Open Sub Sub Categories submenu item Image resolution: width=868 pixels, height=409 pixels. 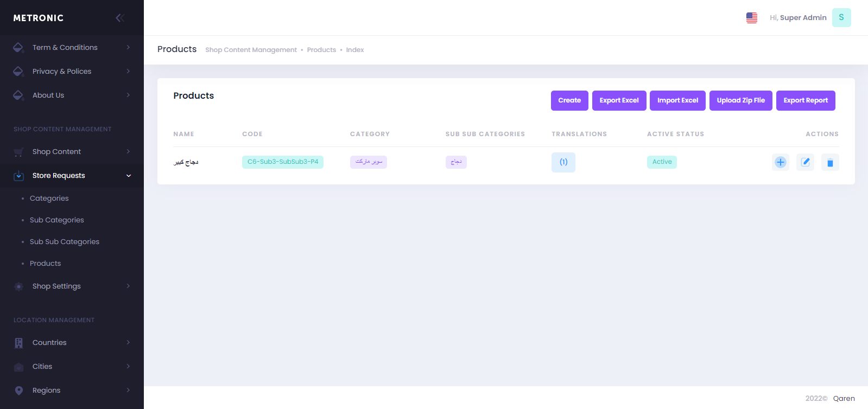(x=65, y=242)
